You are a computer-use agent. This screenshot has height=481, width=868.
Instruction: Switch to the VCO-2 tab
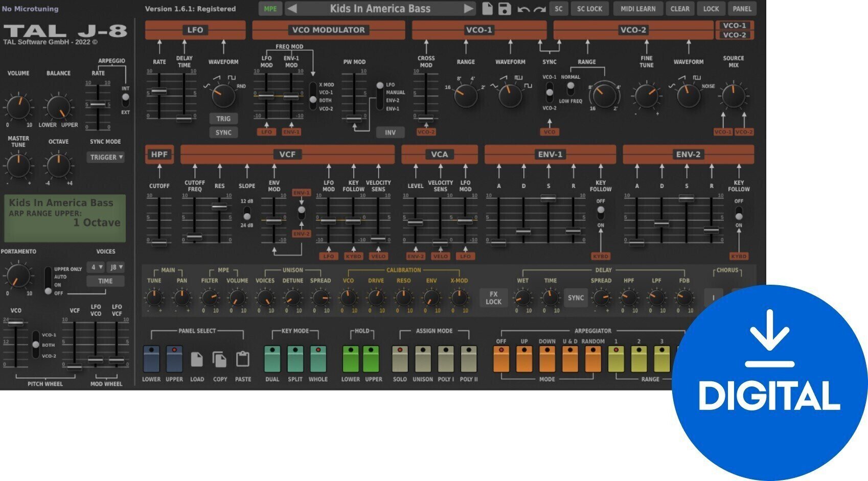[735, 35]
